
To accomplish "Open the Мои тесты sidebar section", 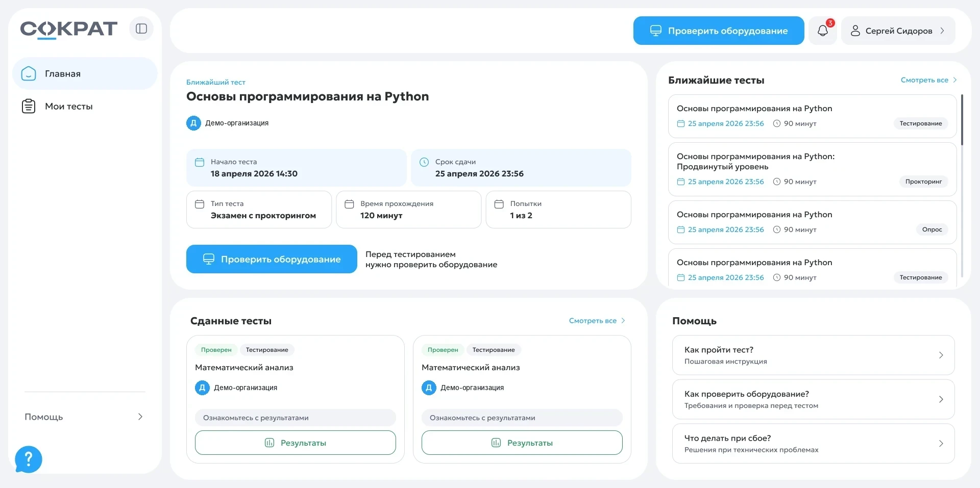I will [x=85, y=106].
